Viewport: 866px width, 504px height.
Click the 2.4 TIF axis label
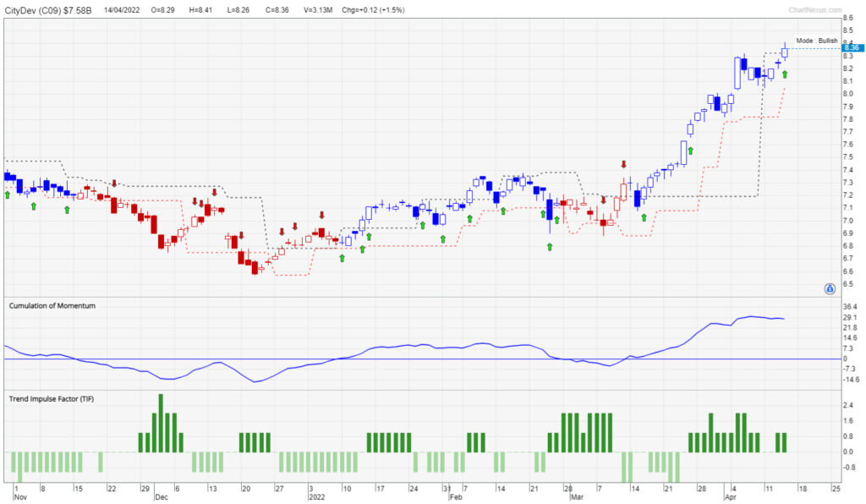pos(848,405)
